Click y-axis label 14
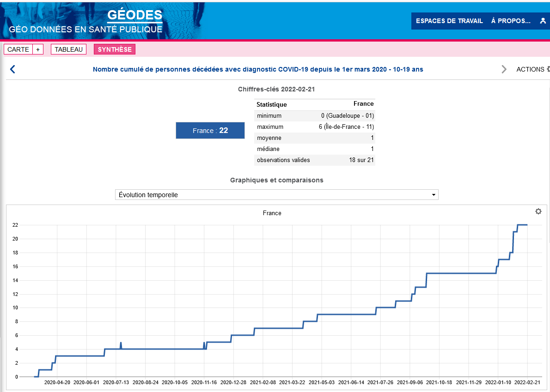550x392 pixels. 15,280
